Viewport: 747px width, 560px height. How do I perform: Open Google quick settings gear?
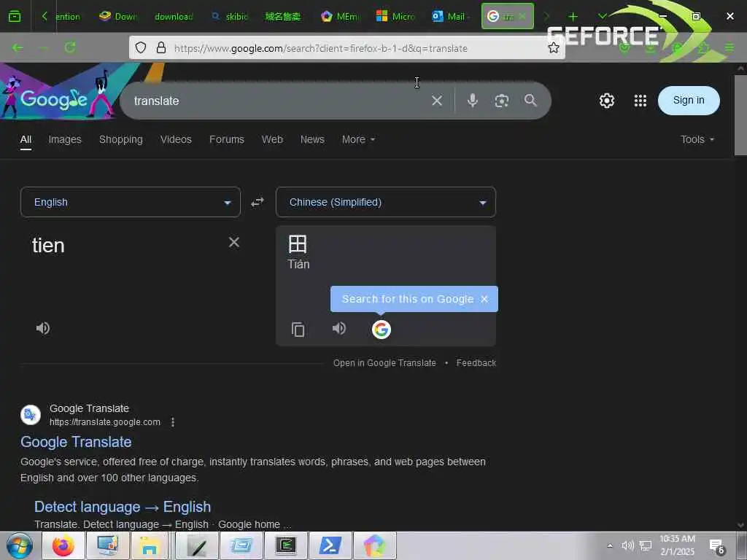(x=606, y=101)
